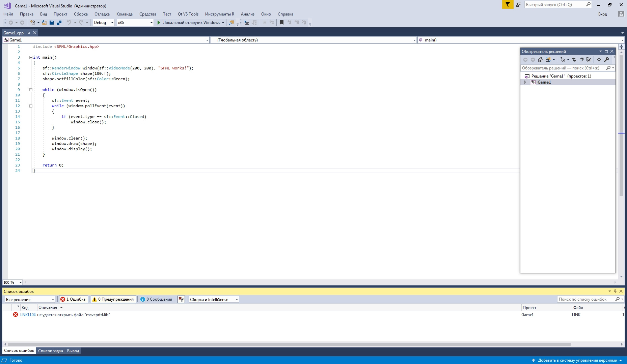
Task: Open the Сборка и IntelliSense dropdown
Action: click(x=214, y=299)
